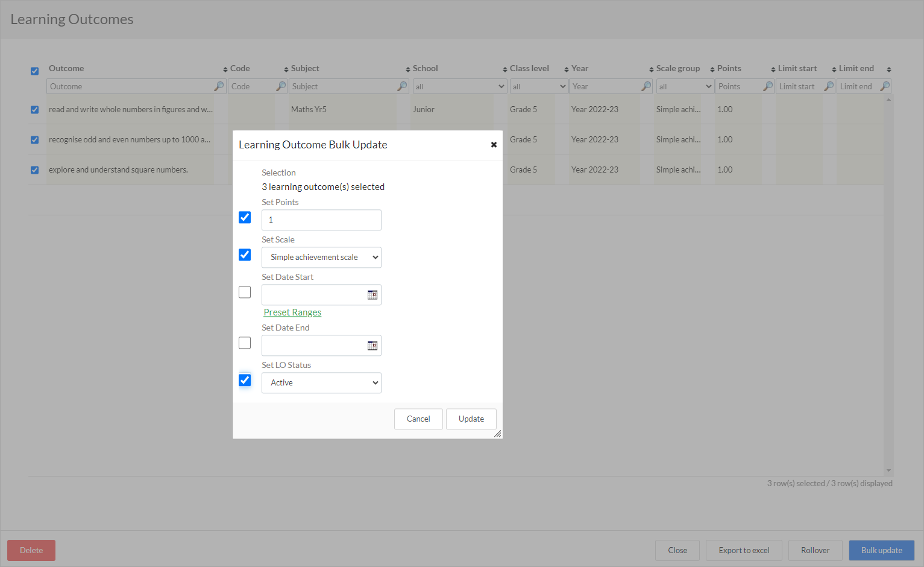This screenshot has height=567, width=924.
Task: Click search icon in Limit end filter
Action: 885,86
